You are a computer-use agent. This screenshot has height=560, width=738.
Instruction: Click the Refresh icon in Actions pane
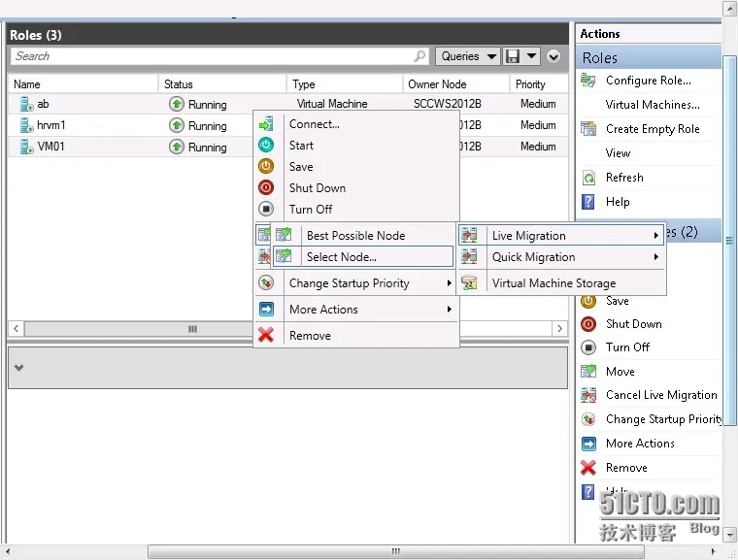pos(588,178)
